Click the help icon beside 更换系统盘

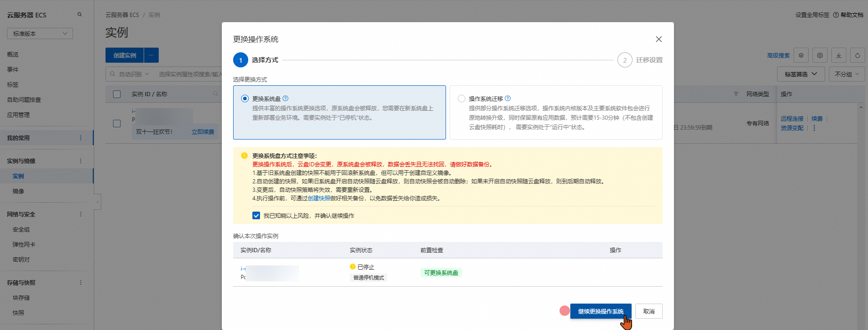tap(285, 99)
